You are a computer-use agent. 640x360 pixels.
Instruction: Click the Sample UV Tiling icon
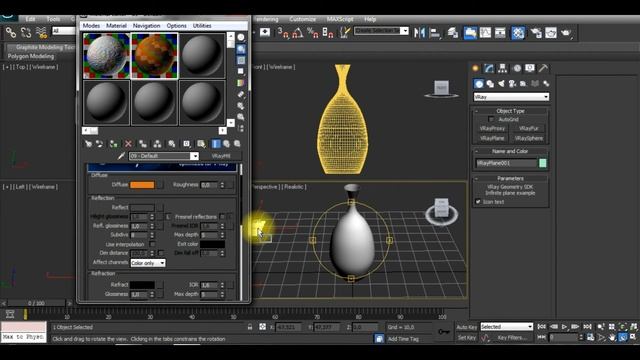coord(241,71)
